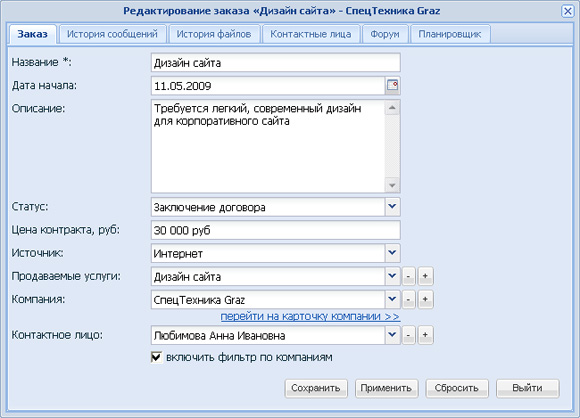Click the Выйти button

[x=527, y=388]
